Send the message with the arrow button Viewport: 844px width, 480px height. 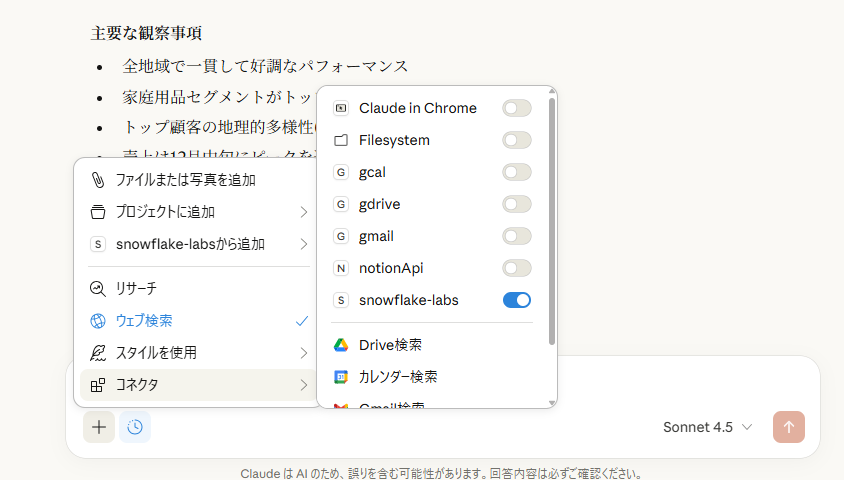pyautogui.click(x=789, y=427)
